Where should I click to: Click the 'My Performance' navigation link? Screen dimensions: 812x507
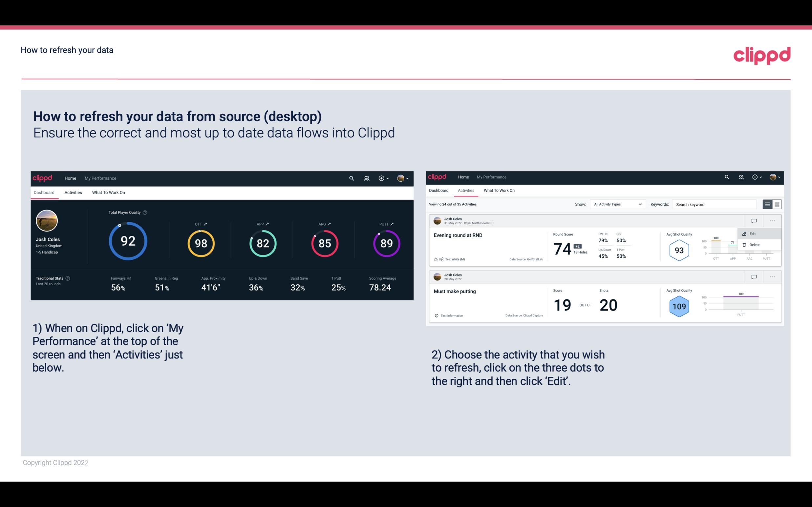coord(100,177)
